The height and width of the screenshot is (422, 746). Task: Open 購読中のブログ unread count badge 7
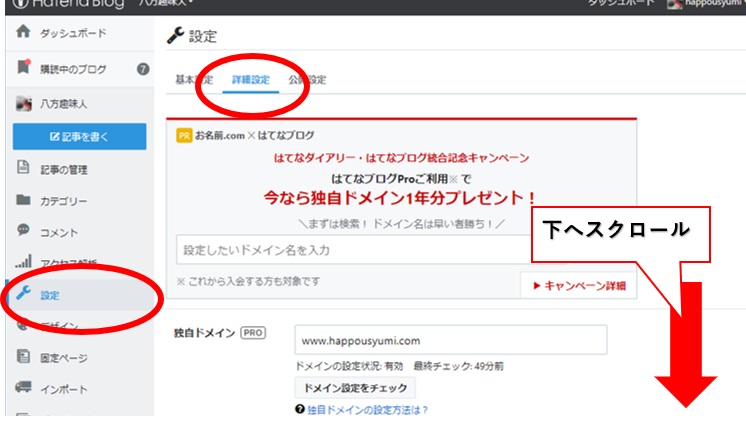[143, 69]
